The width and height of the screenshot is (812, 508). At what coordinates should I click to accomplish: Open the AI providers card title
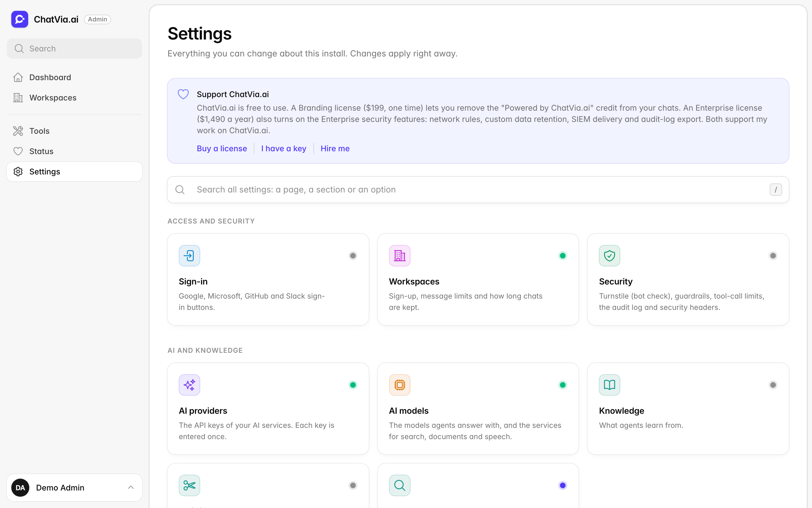203,411
